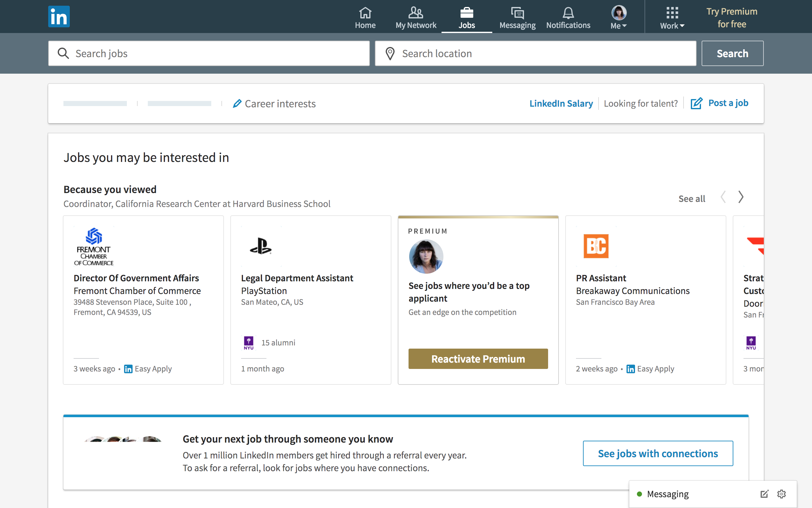Click Try Premium for free link
This screenshot has width=812, height=508.
[732, 18]
